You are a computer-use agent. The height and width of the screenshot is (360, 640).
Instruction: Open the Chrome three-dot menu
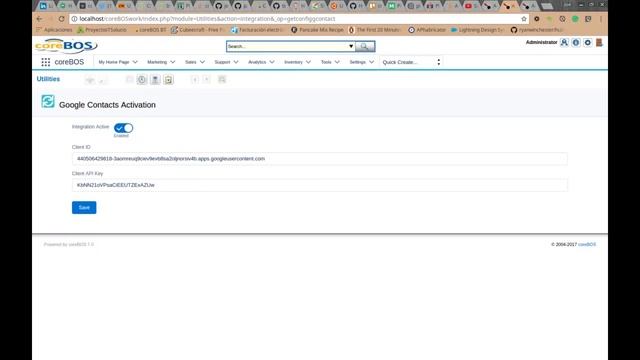pos(601,19)
